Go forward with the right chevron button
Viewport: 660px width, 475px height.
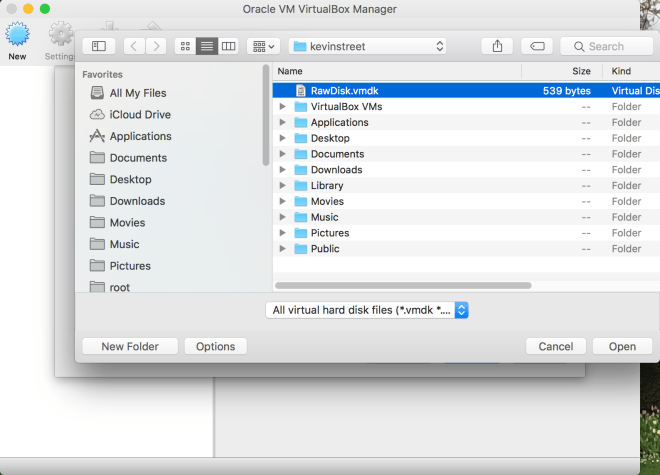[156, 46]
